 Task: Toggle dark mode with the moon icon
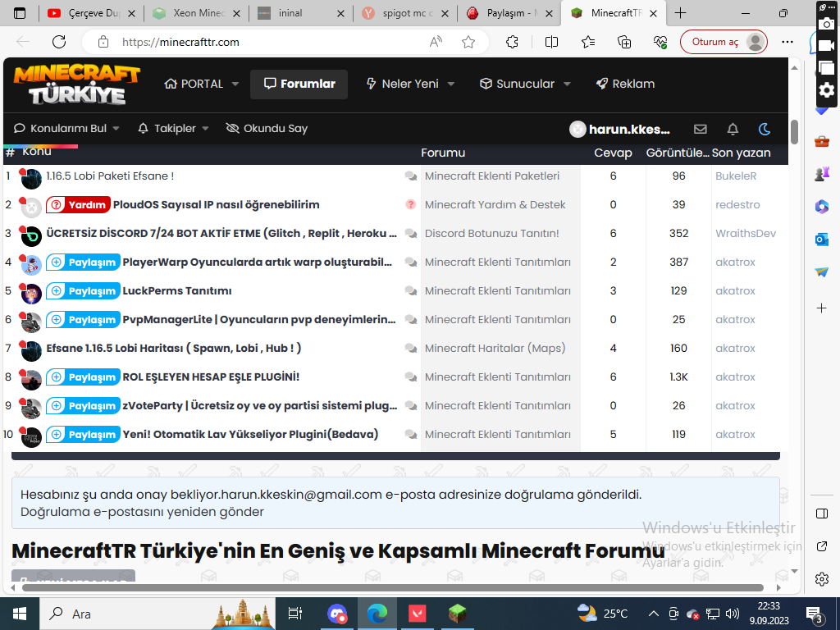point(765,129)
